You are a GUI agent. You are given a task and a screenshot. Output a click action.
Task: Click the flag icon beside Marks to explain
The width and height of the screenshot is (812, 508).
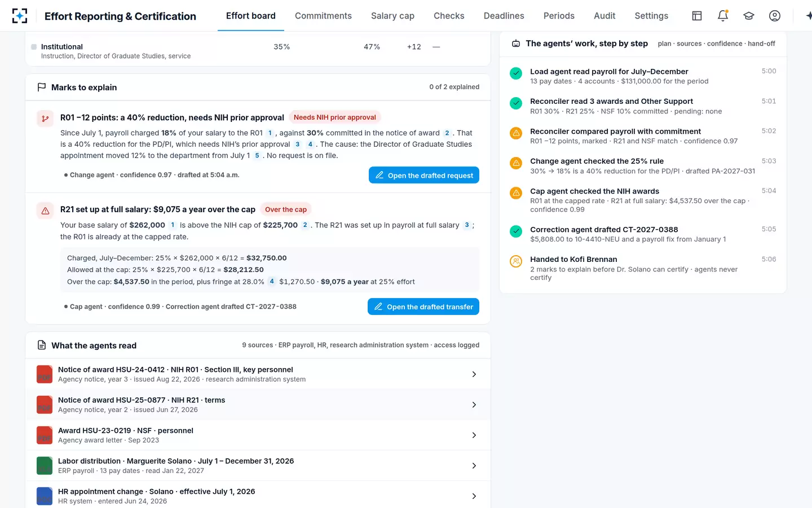41,87
